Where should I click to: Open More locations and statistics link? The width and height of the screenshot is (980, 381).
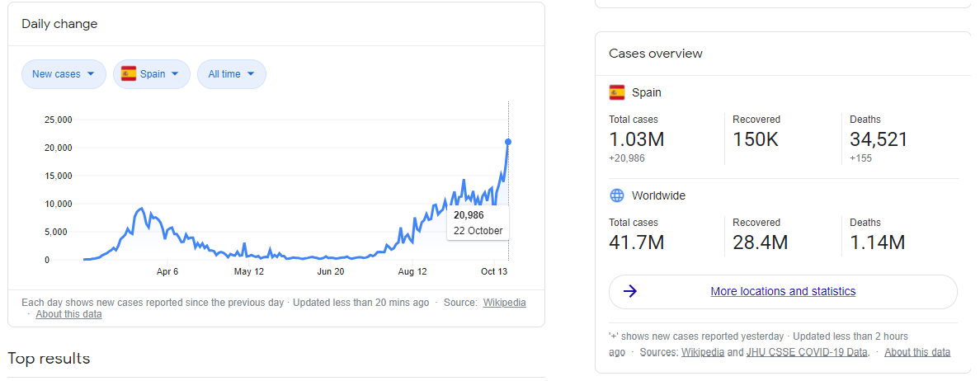783,291
